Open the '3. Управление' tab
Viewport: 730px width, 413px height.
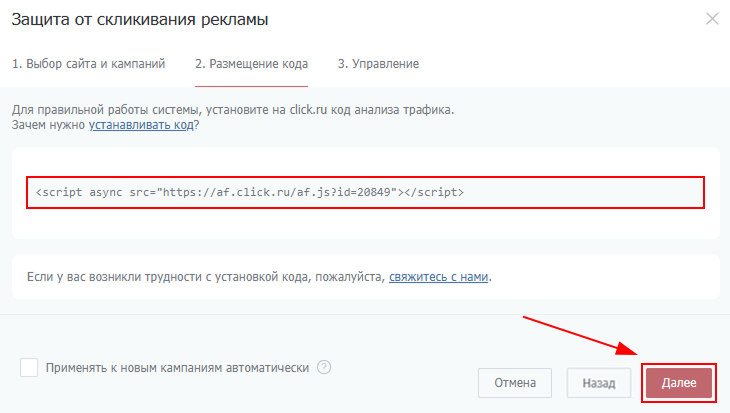pyautogui.click(x=378, y=64)
